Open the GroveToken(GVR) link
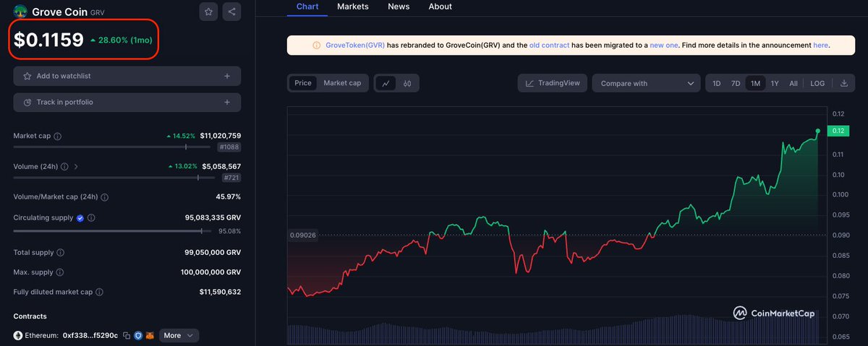 pos(355,46)
